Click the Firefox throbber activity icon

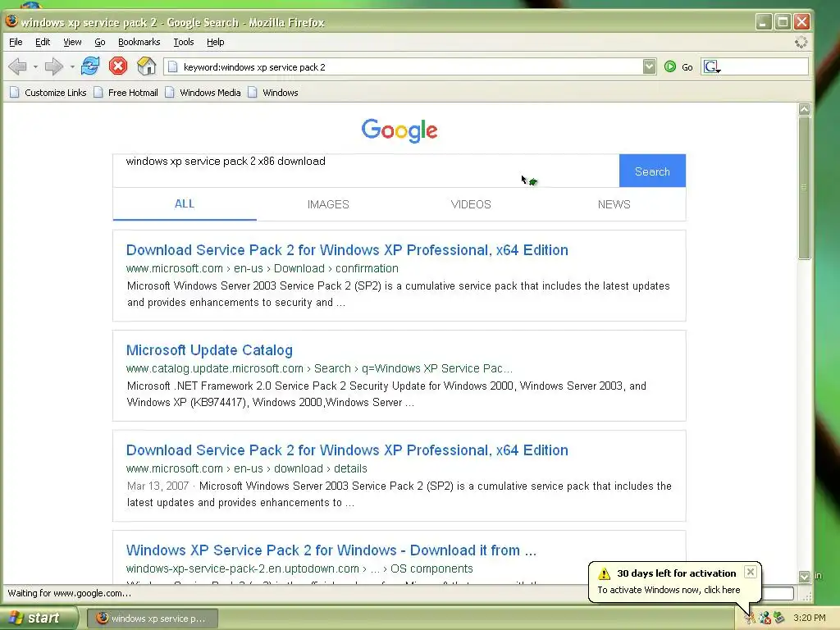pyautogui.click(x=801, y=43)
